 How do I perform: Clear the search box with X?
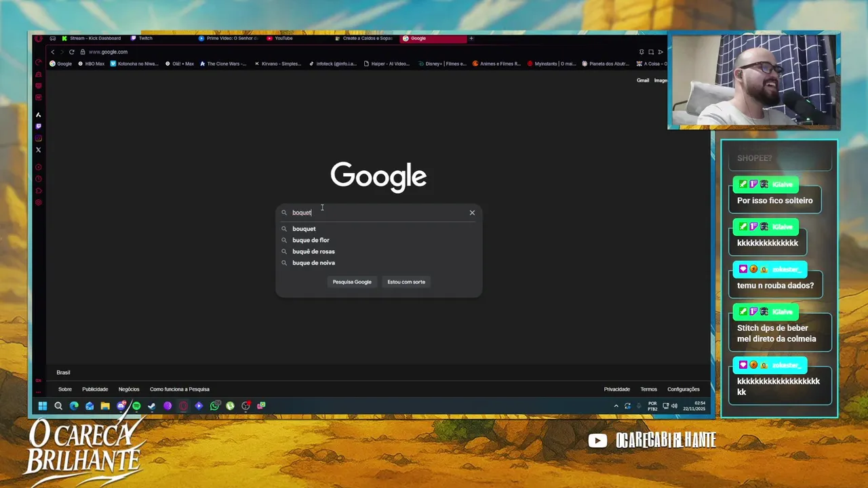coord(472,213)
